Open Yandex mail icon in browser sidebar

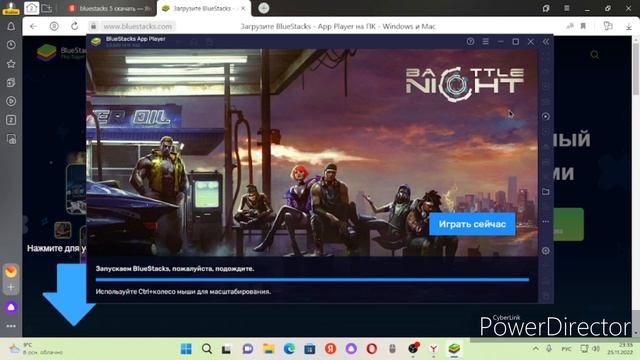[11, 271]
